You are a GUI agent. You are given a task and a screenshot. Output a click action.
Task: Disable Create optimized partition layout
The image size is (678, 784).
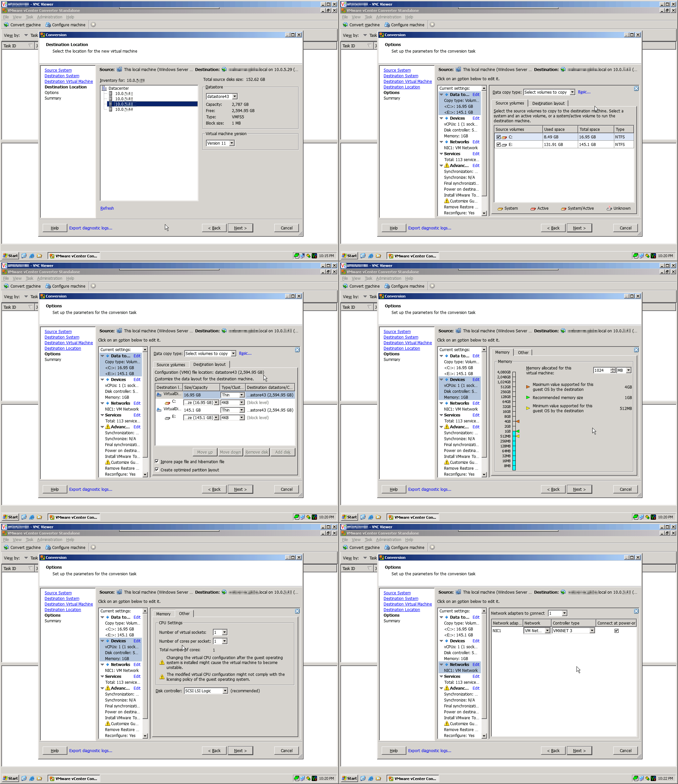click(157, 469)
